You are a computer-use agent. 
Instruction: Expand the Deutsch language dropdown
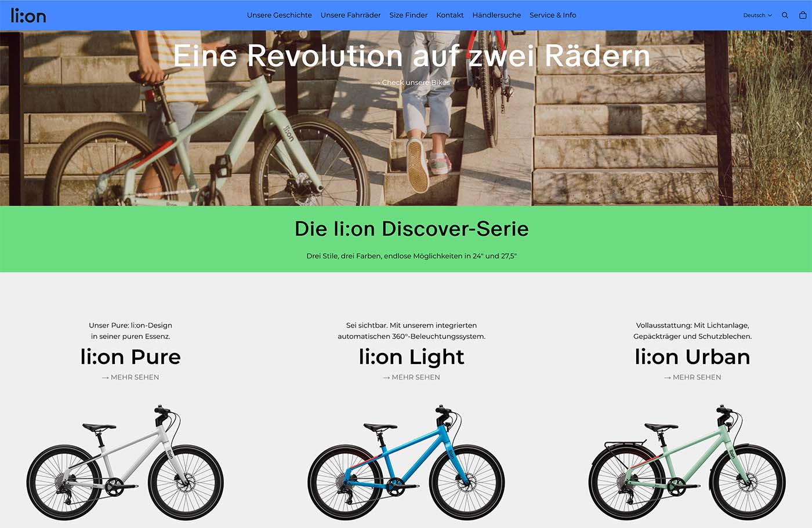(757, 15)
